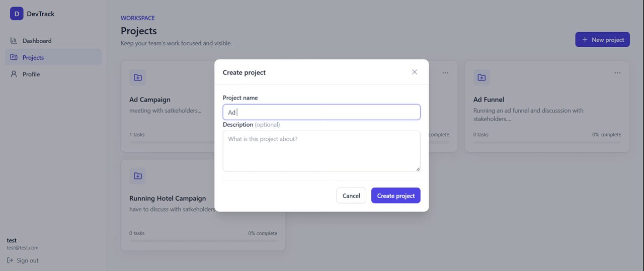Click the Create project submit button
This screenshot has height=271, width=644.
coord(396,196)
